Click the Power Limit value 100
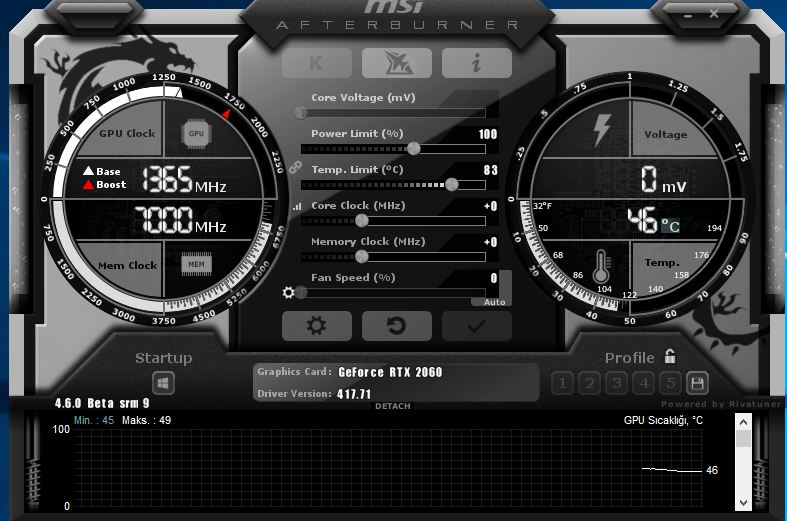The width and height of the screenshot is (787, 521). tap(487, 134)
